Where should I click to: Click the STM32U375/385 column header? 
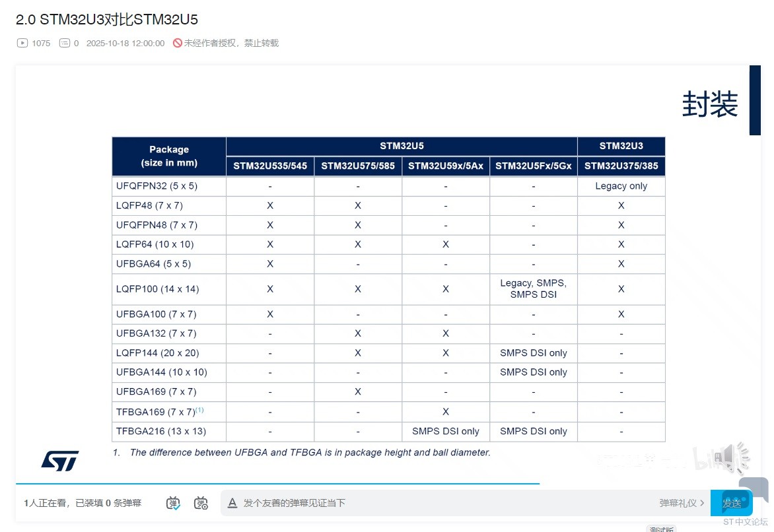[621, 166]
